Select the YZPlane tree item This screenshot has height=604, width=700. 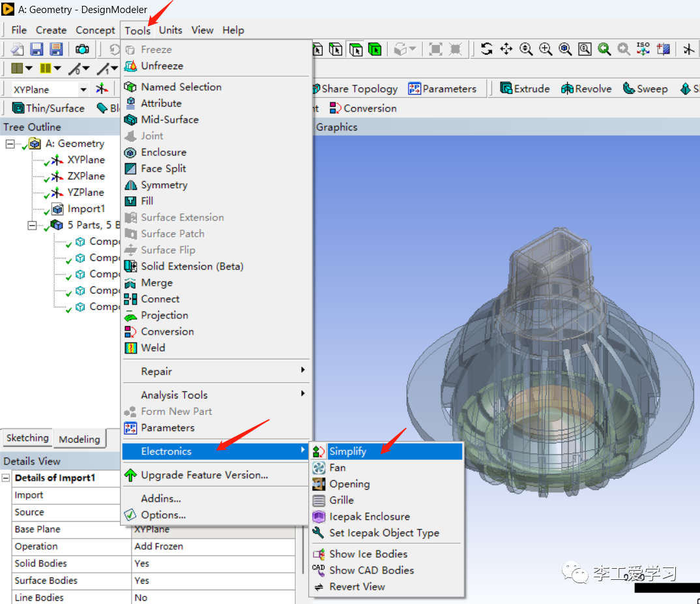(86, 192)
